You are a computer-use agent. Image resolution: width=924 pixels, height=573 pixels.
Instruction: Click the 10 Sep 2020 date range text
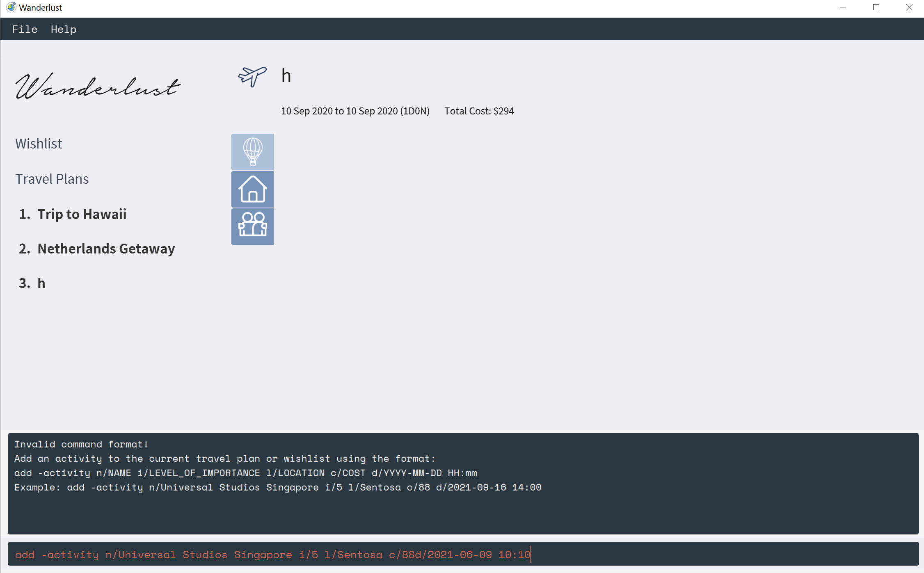tap(355, 111)
